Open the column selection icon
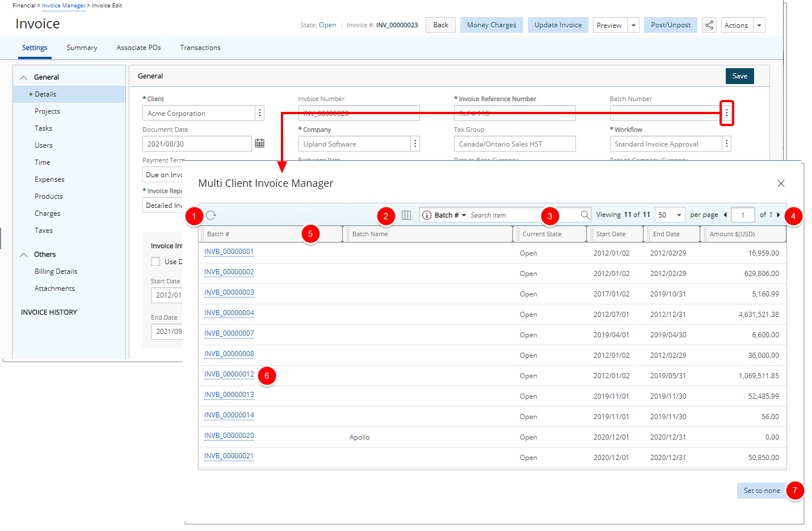The height and width of the screenshot is (531, 812). click(406, 215)
